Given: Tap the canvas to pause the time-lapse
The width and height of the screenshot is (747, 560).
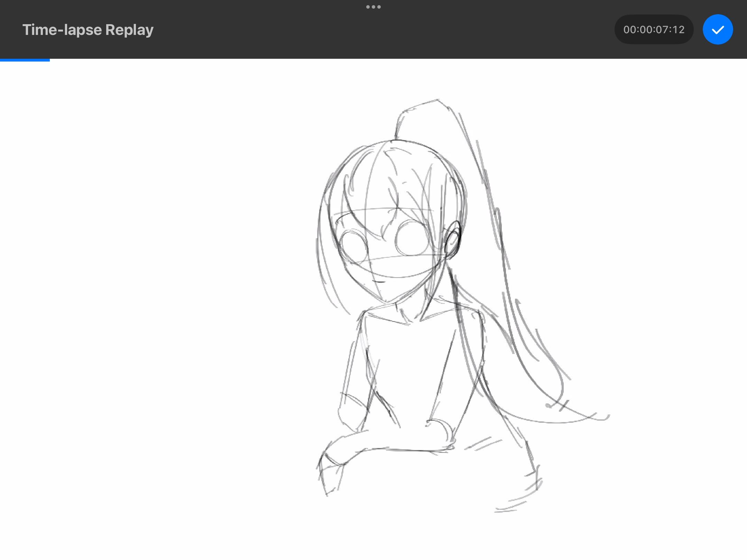Looking at the screenshot, I should 373,311.
